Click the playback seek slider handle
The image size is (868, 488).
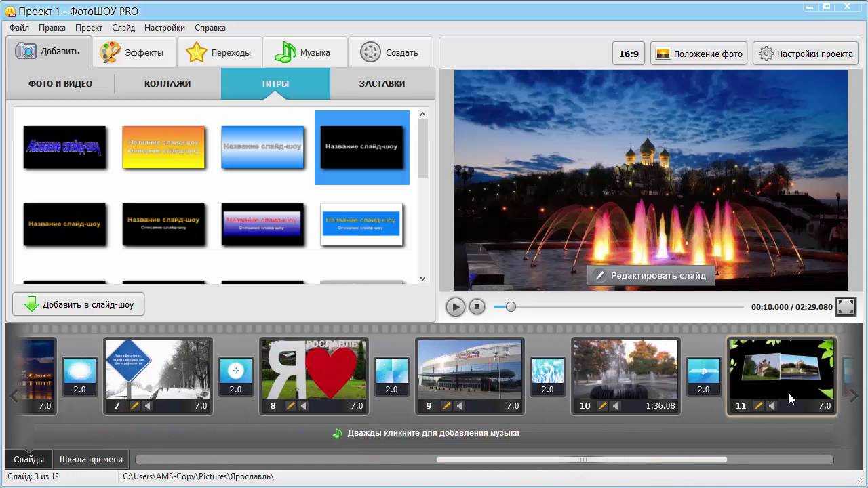pyautogui.click(x=511, y=307)
